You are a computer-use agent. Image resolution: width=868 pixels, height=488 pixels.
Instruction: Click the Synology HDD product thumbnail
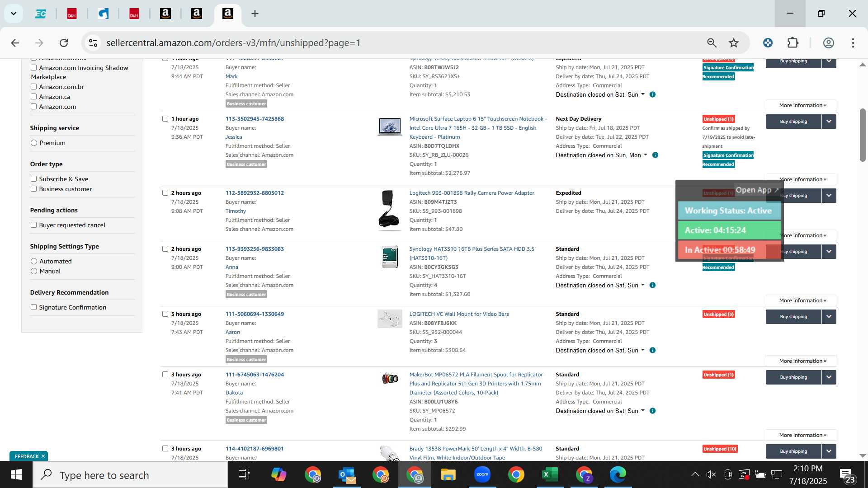click(390, 257)
